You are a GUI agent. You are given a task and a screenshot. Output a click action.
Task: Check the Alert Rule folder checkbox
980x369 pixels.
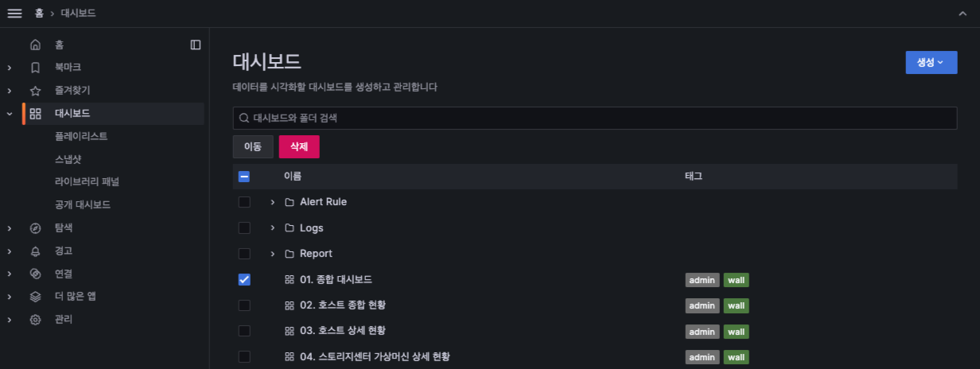click(244, 202)
